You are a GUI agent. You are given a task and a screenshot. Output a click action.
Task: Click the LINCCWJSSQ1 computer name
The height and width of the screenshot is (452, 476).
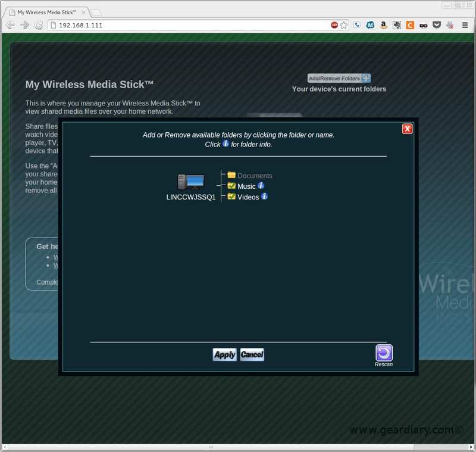[190, 197]
